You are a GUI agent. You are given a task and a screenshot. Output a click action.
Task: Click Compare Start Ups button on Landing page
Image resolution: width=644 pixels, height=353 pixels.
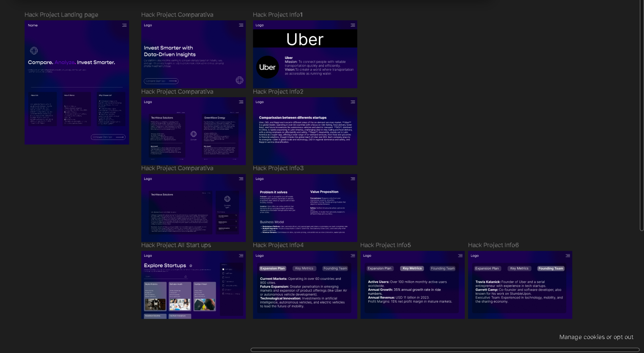(x=108, y=137)
